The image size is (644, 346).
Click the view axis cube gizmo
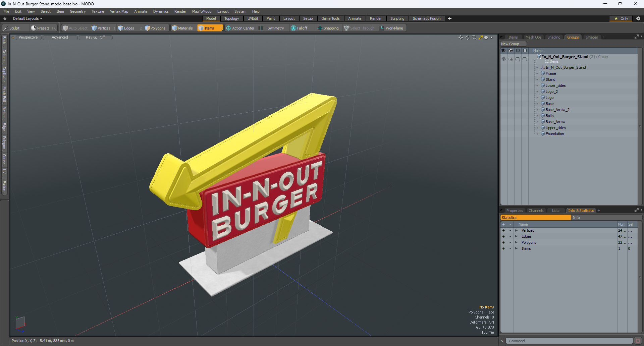[x=20, y=324]
